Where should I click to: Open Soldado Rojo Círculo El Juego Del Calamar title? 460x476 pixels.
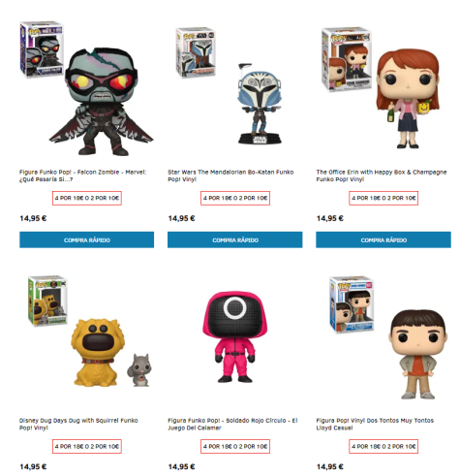click(x=232, y=424)
